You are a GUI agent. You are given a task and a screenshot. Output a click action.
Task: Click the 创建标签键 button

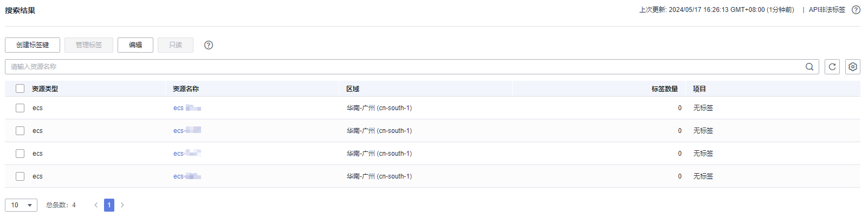pos(33,45)
